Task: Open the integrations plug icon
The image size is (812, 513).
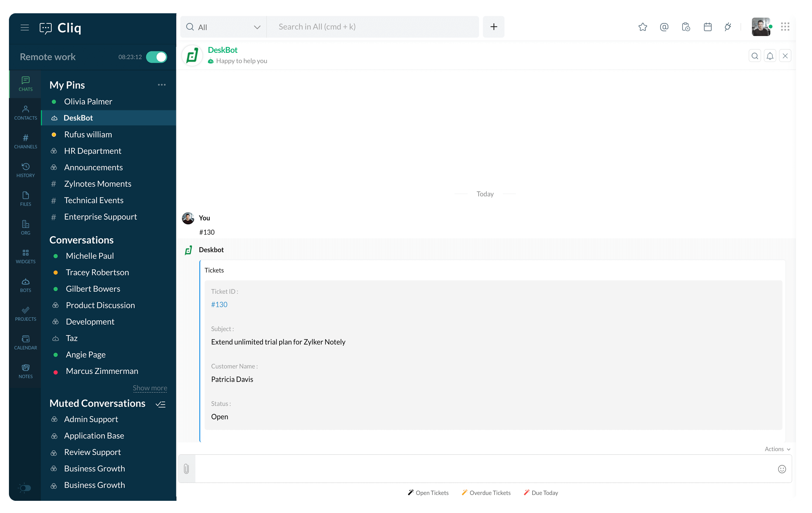Action: [x=728, y=27]
